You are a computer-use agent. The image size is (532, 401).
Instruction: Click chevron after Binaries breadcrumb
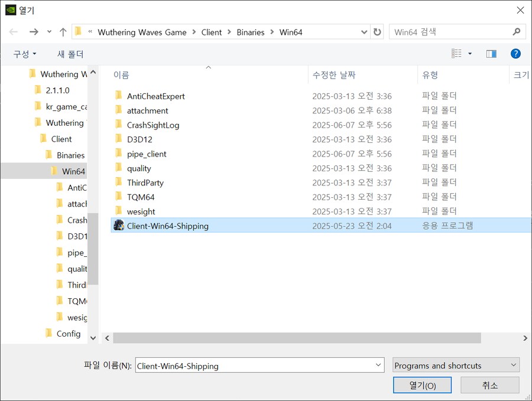(272, 32)
